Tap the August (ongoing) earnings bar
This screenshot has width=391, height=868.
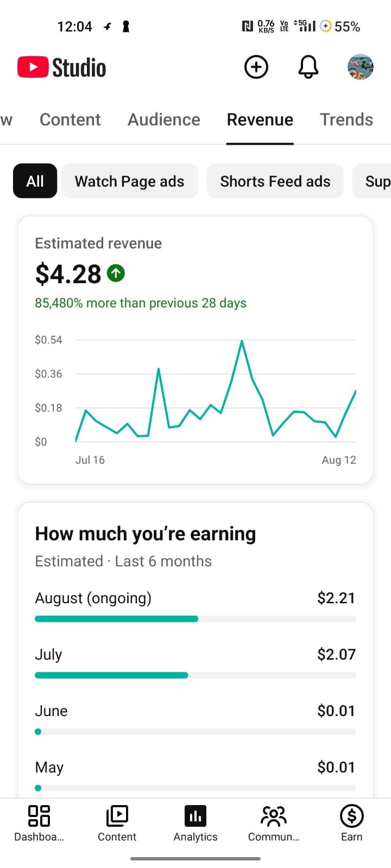point(195,618)
